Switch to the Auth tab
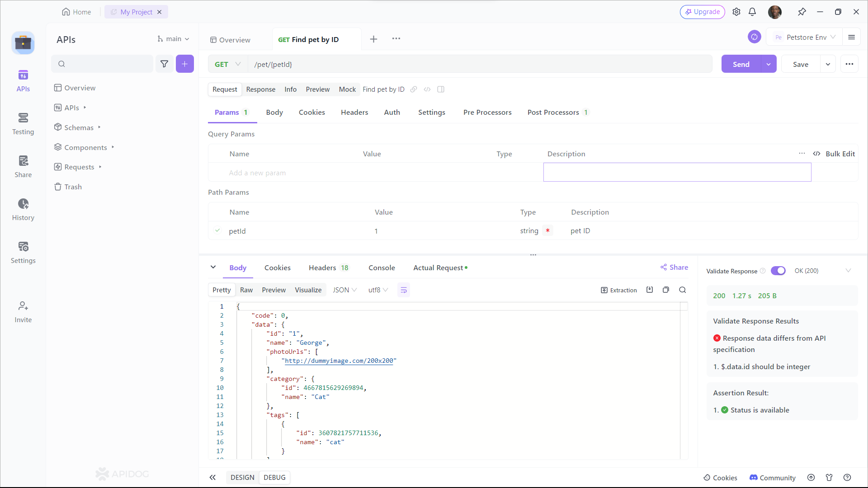868x488 pixels. point(392,112)
